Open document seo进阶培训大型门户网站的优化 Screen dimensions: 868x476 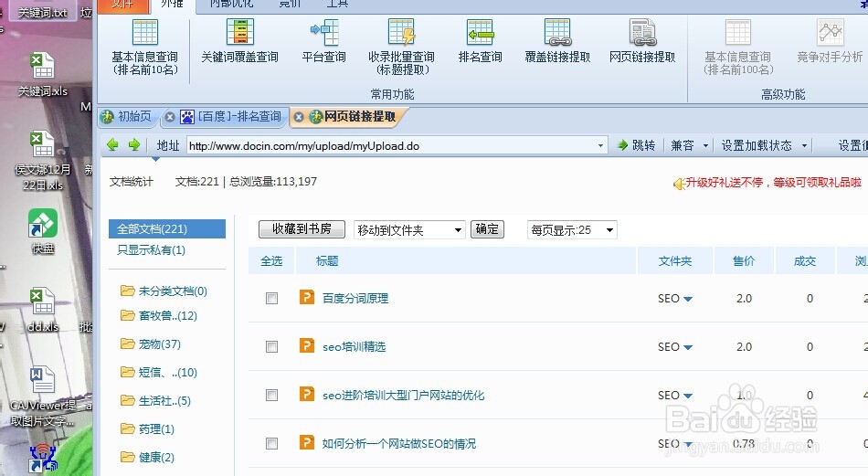pos(404,396)
